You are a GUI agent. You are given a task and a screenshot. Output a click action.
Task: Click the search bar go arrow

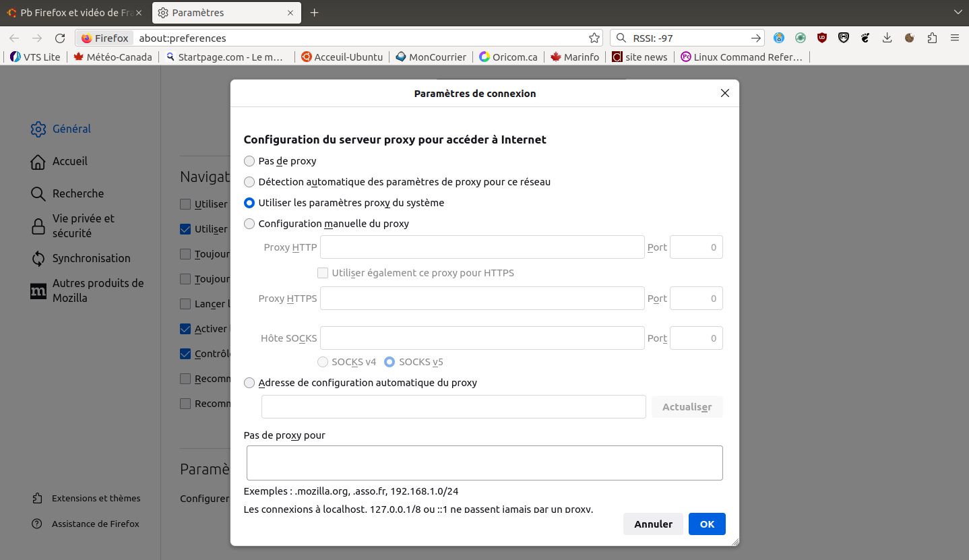[x=756, y=38]
